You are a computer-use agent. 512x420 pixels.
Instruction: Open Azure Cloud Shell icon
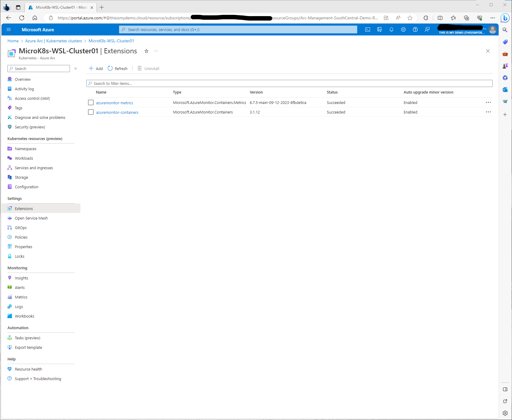coord(368,29)
